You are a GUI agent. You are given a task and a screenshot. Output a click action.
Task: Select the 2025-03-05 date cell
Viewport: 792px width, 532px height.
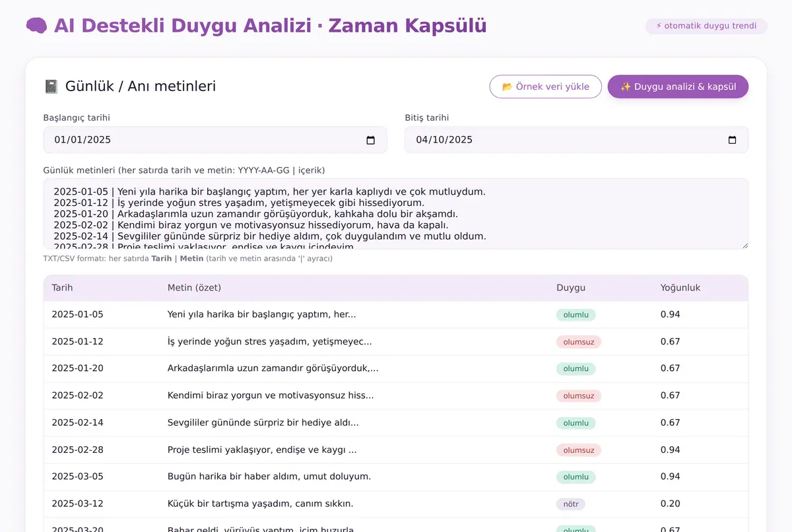78,477
